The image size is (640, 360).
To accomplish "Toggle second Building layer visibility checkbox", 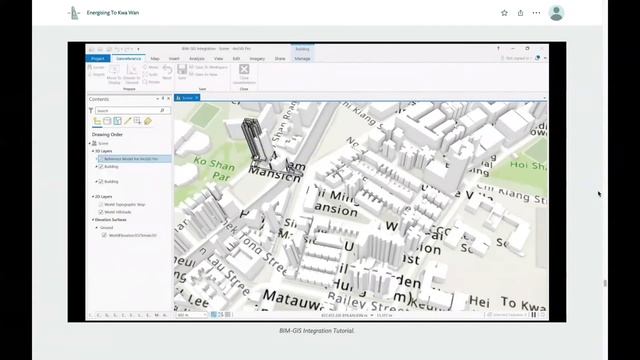I will [101, 181].
